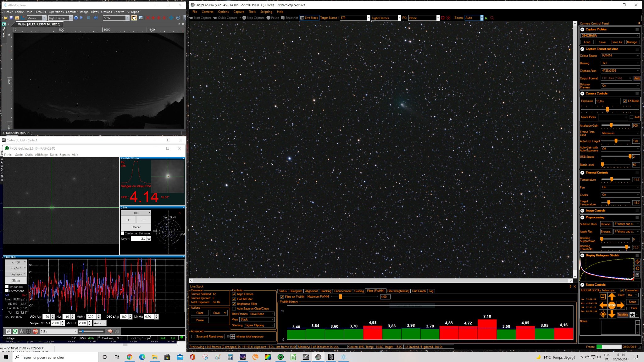Image resolution: width=644 pixels, height=362 pixels.
Task: Click the target recenter icon in Scope Controls
Action: pyautogui.click(x=603, y=314)
